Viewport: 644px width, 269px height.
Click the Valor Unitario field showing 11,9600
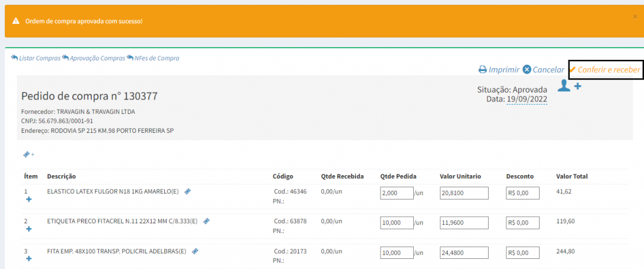pos(464,224)
